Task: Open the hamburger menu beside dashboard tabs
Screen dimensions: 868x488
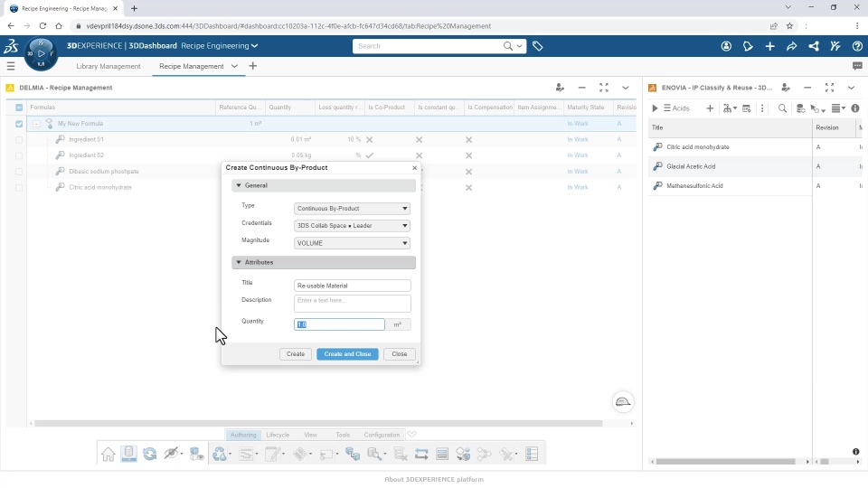Action: 11,66
